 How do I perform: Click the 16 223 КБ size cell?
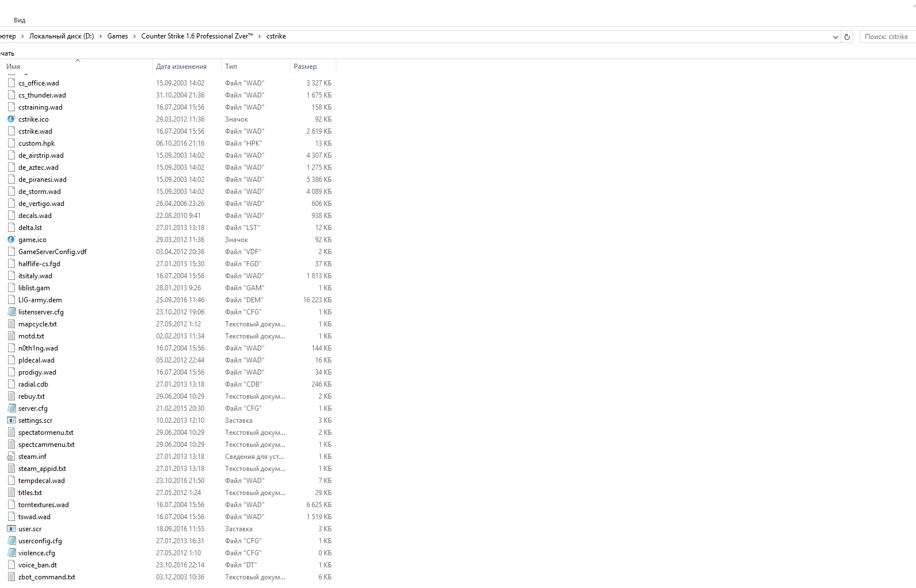click(x=317, y=300)
